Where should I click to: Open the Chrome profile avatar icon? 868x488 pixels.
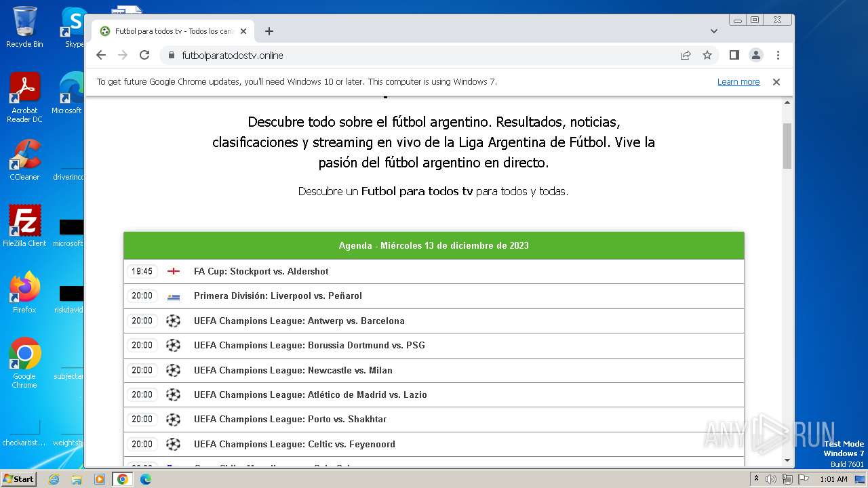pyautogui.click(x=756, y=55)
